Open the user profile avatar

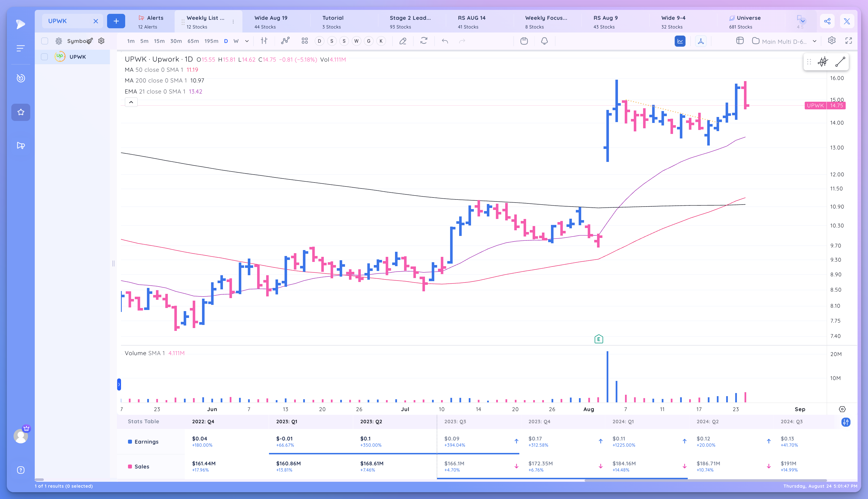pos(21,436)
